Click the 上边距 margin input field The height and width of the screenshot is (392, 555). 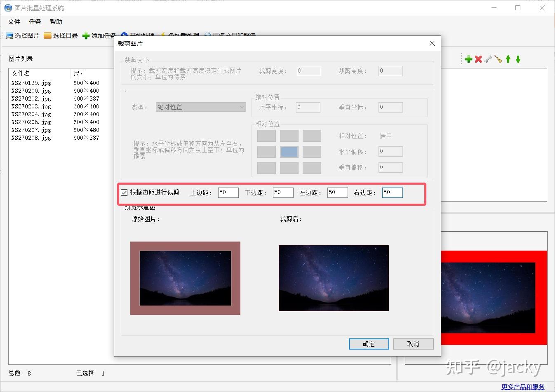tap(228, 192)
